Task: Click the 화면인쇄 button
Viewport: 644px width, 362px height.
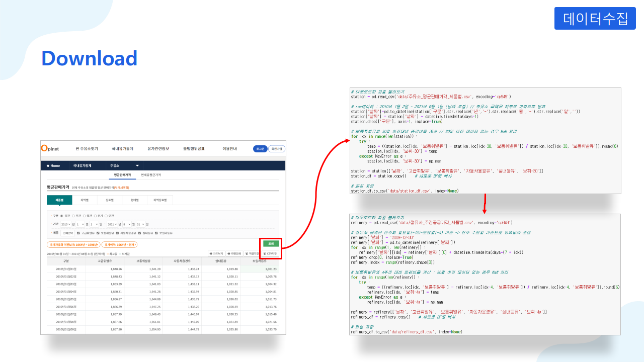Action: point(234,253)
